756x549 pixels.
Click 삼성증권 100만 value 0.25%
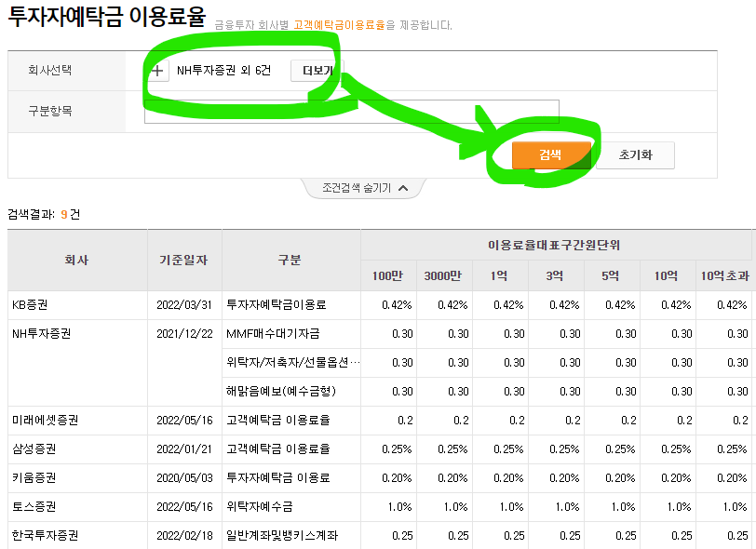[397, 449]
